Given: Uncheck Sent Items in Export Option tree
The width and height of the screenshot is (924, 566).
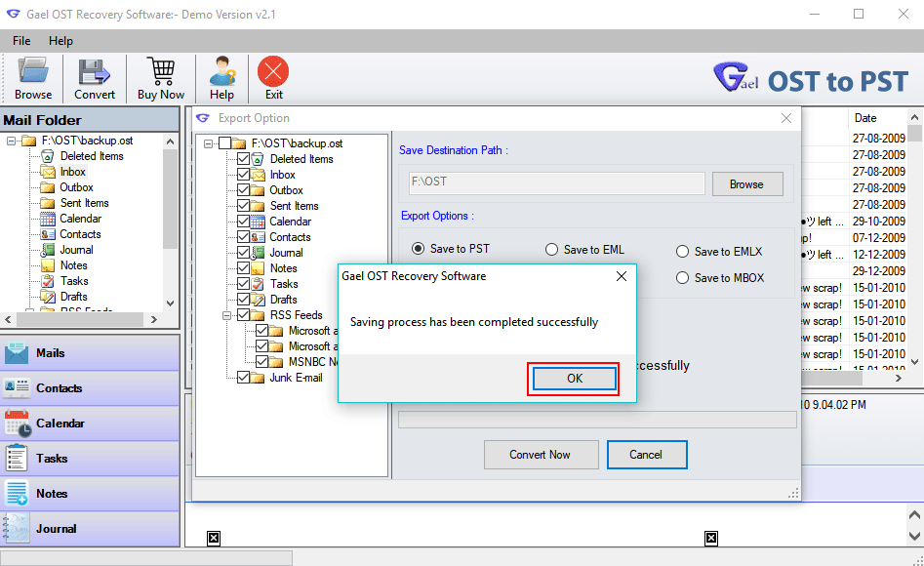Looking at the screenshot, I should pos(243,206).
